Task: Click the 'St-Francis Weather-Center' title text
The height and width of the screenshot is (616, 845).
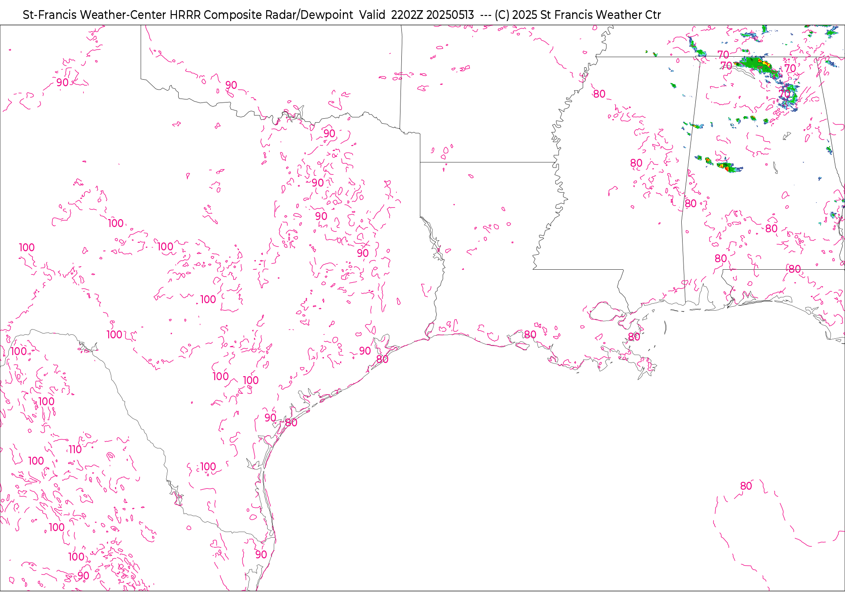Action: click(x=94, y=15)
